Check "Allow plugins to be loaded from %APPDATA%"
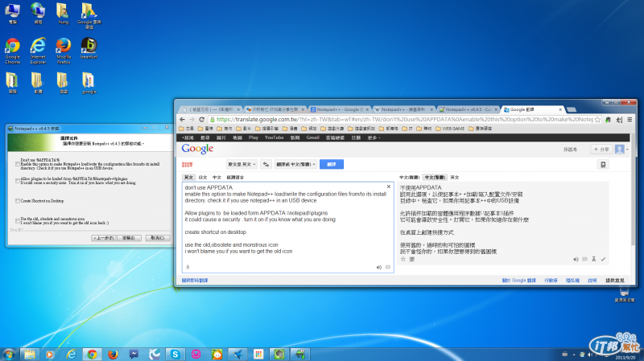Image resolution: width=644 pixels, height=361 pixels. 17,181
